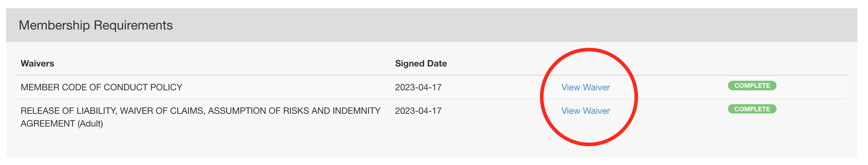The height and width of the screenshot is (165, 868).
Task: Click the gray Membership Requirements header bar
Action: 432,25
